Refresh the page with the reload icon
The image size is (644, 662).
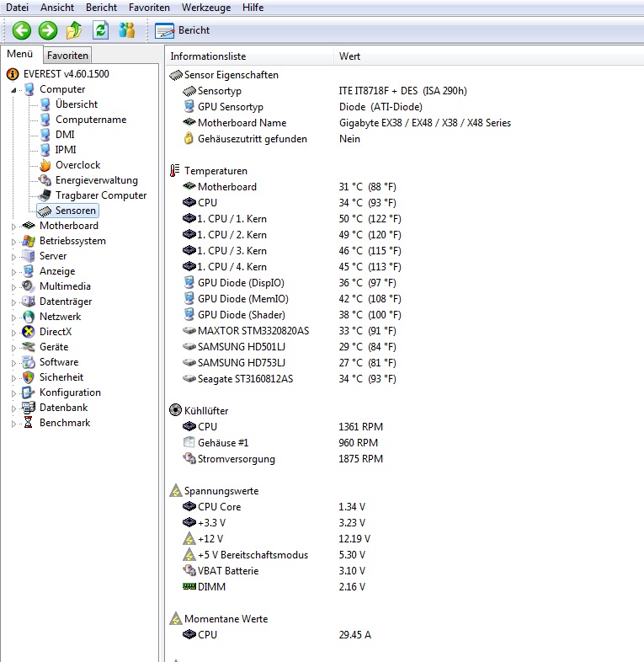click(x=100, y=30)
